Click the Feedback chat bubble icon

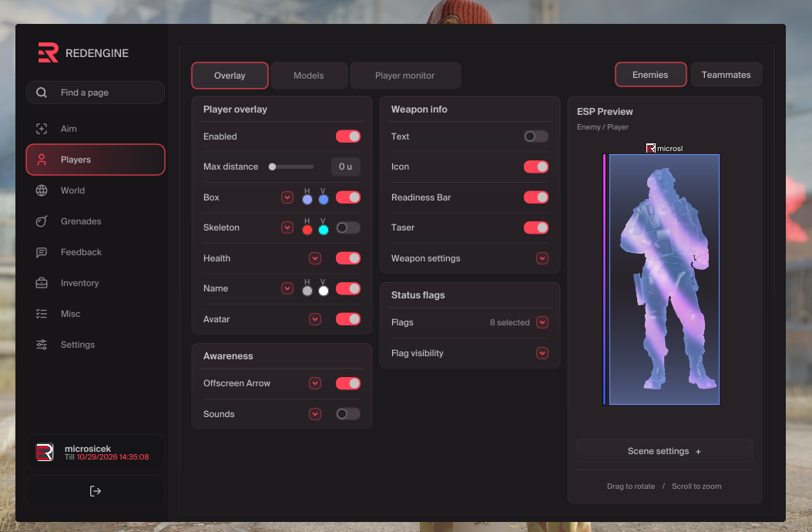[42, 252]
